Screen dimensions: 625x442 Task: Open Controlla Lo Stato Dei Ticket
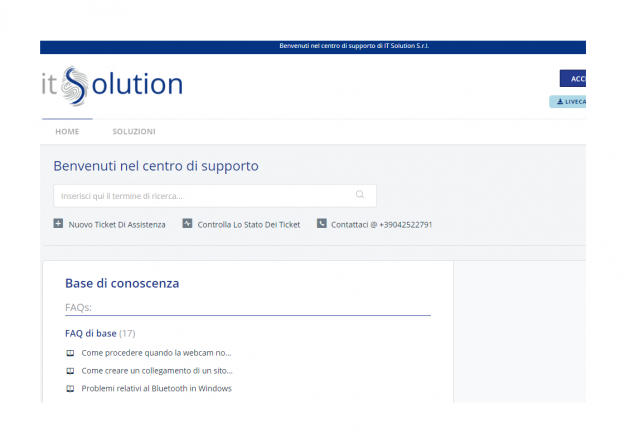coord(249,225)
